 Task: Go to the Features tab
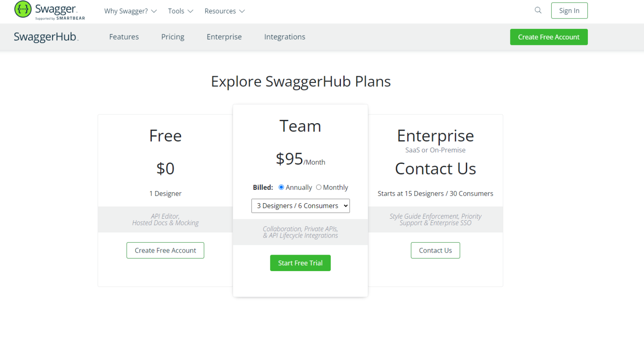(124, 37)
